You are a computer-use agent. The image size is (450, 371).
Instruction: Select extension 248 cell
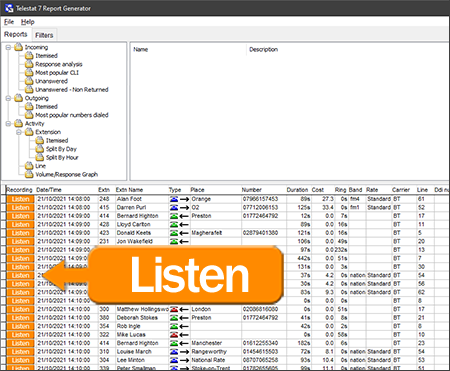(106, 199)
